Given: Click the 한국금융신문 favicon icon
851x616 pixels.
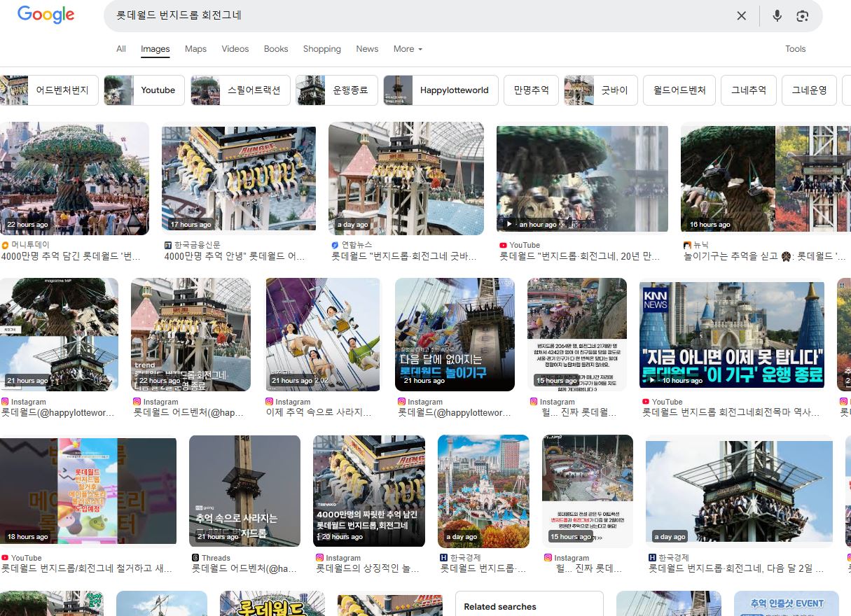Looking at the screenshot, I should click(167, 246).
